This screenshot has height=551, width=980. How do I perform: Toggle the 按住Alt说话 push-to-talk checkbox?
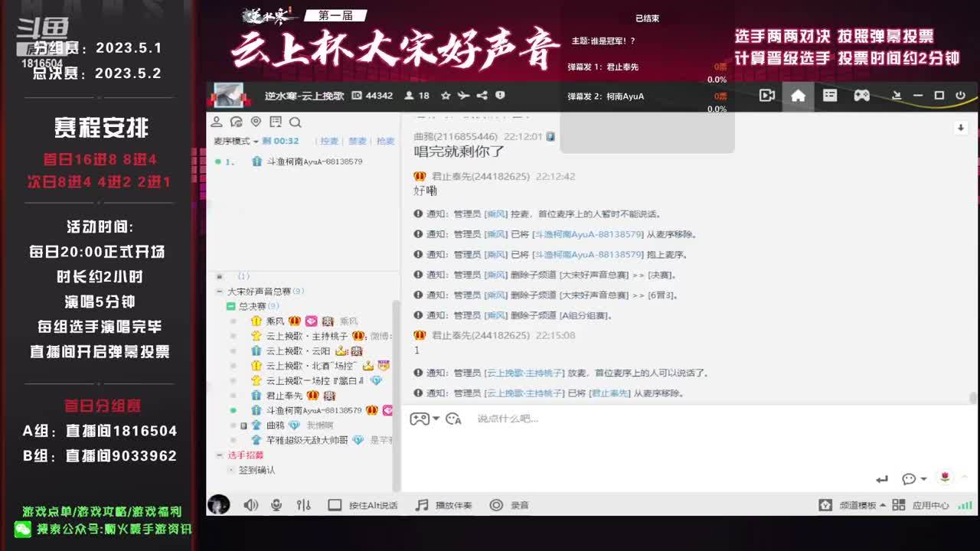[335, 505]
